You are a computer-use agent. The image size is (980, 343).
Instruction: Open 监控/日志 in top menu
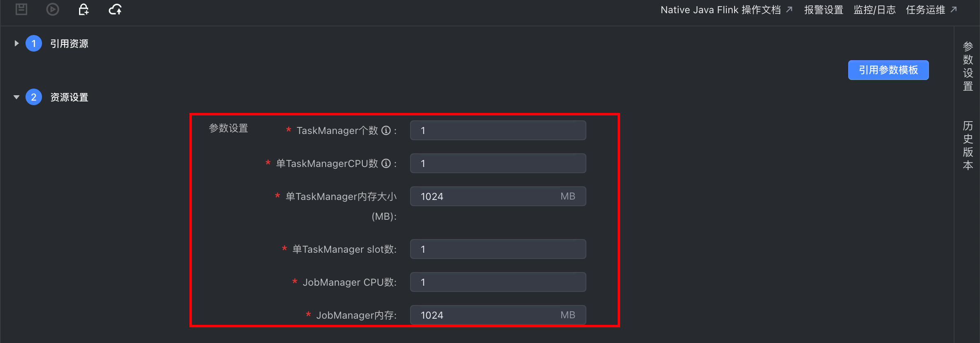point(875,10)
